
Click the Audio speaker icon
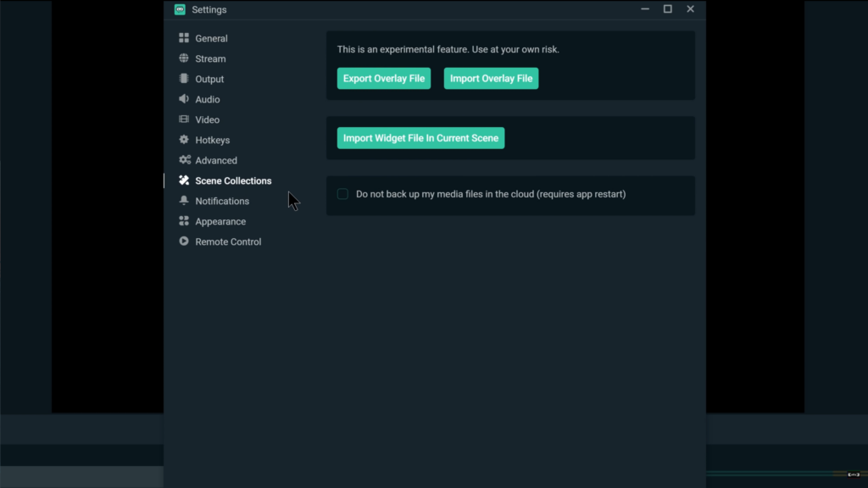pos(184,99)
